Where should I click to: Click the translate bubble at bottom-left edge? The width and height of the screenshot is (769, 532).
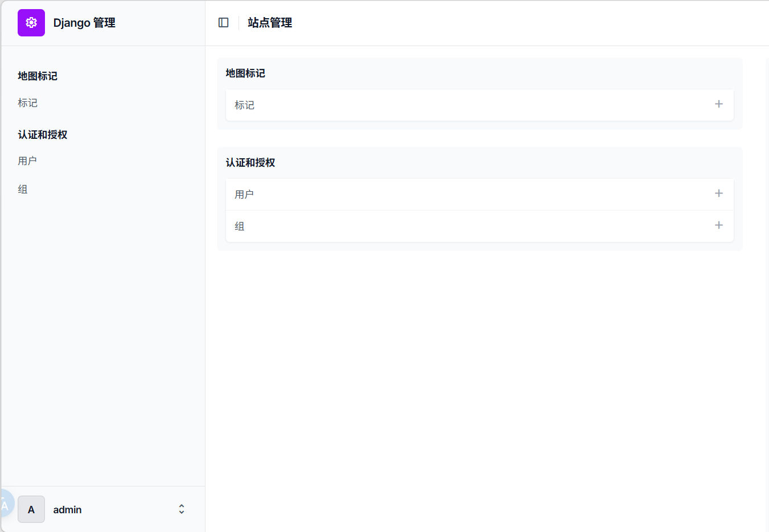pos(5,504)
